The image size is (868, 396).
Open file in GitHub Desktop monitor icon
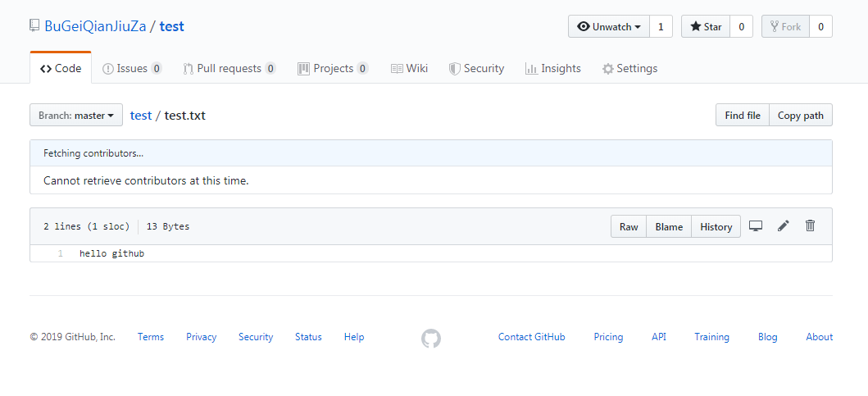tap(756, 226)
